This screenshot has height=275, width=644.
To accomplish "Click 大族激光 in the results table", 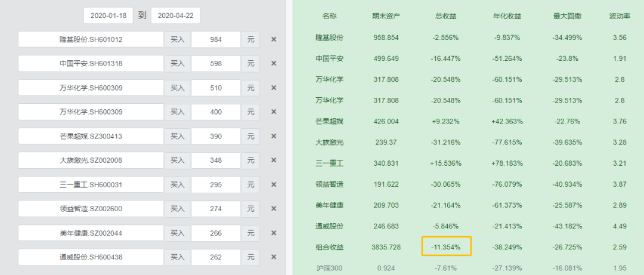I will [329, 142].
